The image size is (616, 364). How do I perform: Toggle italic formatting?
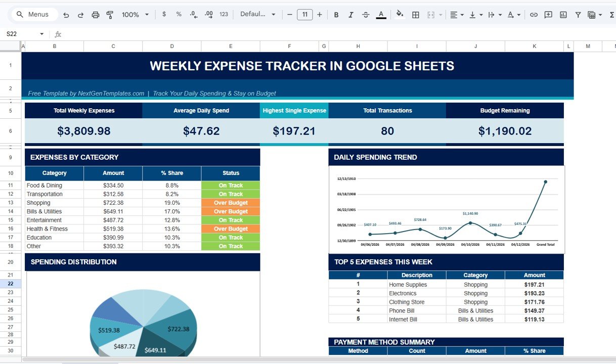point(350,15)
